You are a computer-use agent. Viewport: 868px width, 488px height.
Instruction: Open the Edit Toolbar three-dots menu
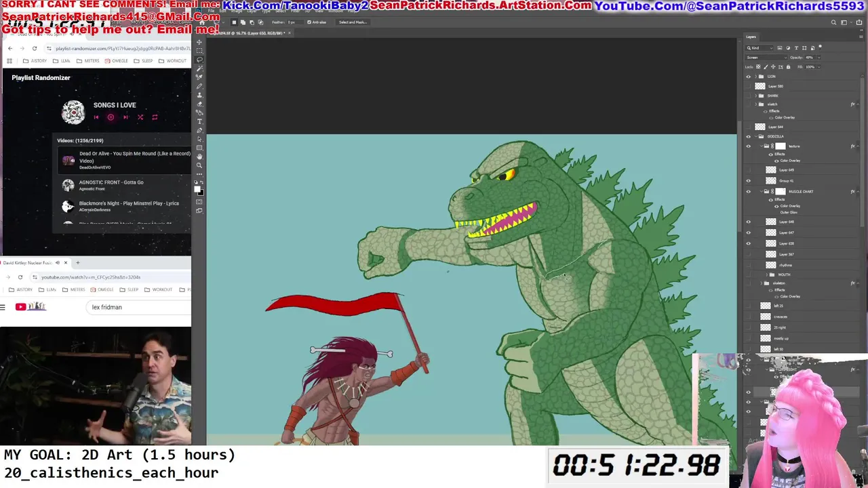[199, 174]
